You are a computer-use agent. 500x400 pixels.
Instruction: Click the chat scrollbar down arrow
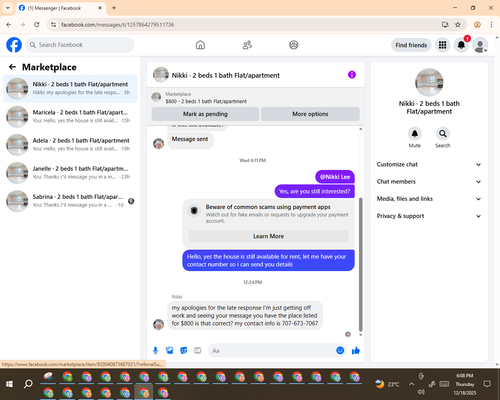(x=360, y=335)
